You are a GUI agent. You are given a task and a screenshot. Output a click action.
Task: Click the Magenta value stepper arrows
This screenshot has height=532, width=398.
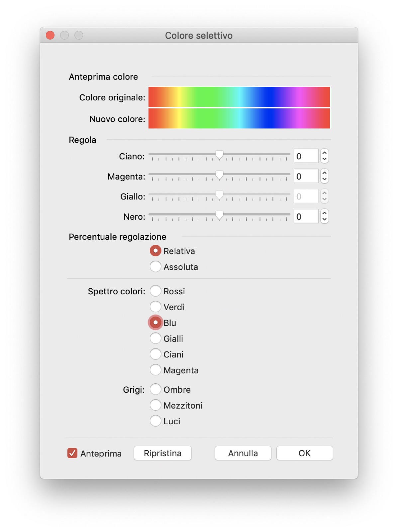coord(325,176)
